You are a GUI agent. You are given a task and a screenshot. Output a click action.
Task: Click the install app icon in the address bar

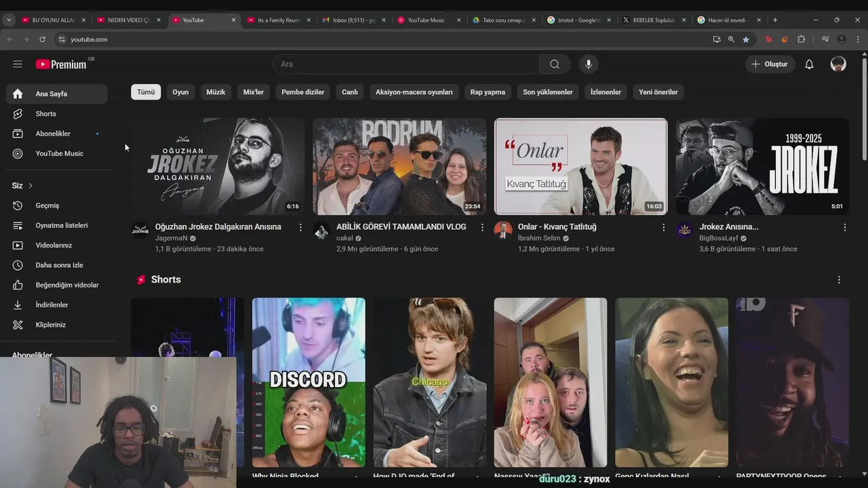pyautogui.click(x=717, y=39)
